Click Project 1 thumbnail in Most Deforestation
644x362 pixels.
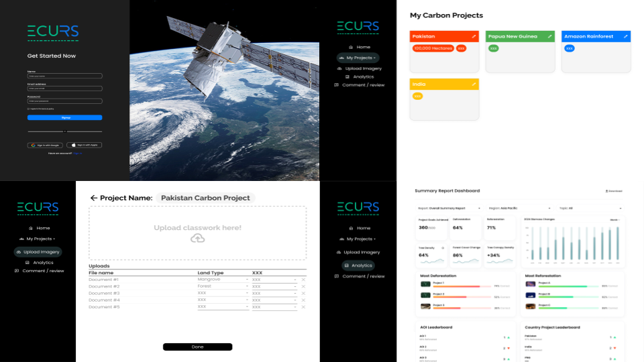coord(425,284)
